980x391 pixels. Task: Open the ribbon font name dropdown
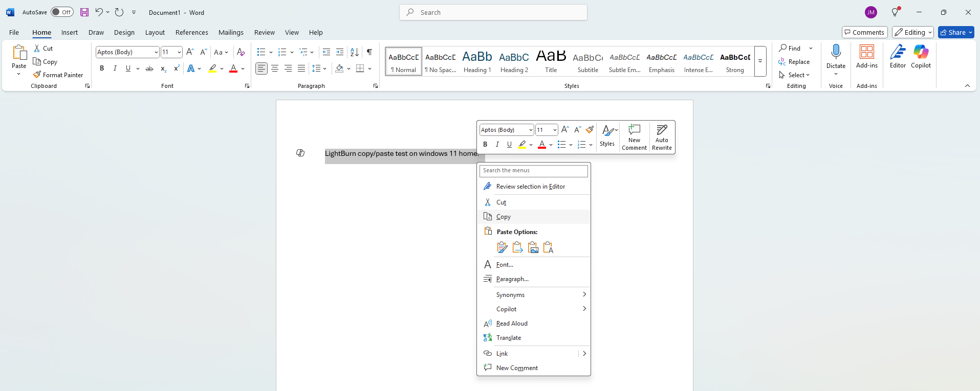156,52
